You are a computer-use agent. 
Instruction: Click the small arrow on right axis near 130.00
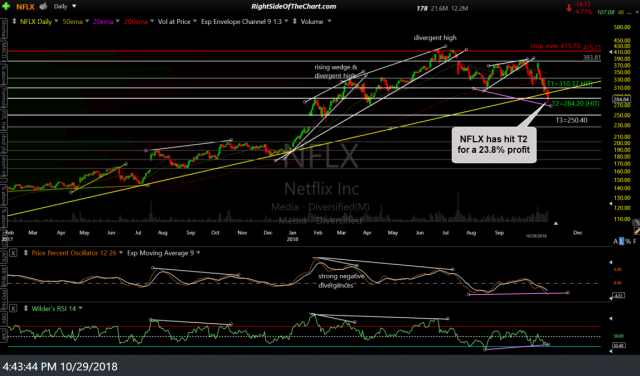(x=611, y=203)
